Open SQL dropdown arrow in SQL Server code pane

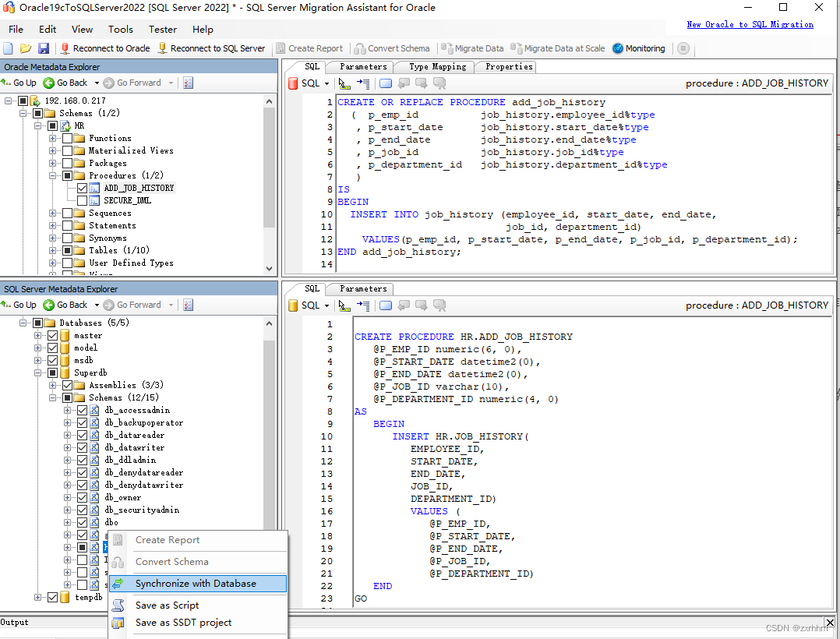(x=326, y=305)
